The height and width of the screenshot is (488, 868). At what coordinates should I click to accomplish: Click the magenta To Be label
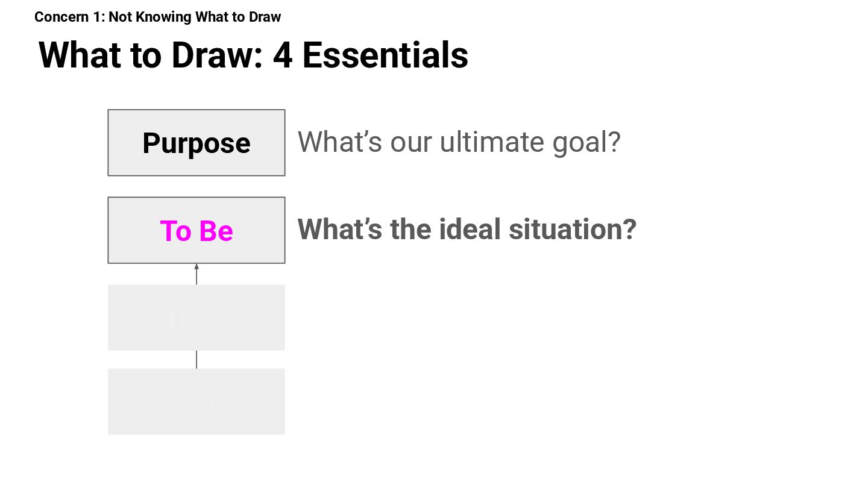click(197, 231)
